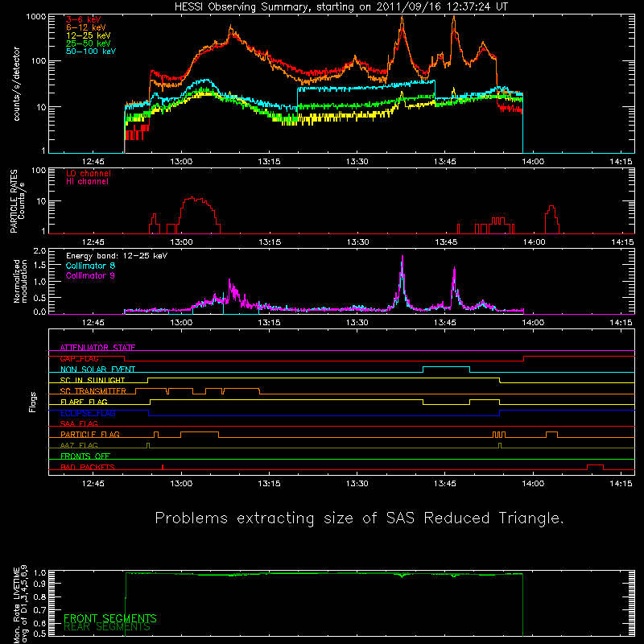Click the ECLIPSE_FLAG label
Viewport: 644px width, 644px height.
tap(88, 413)
